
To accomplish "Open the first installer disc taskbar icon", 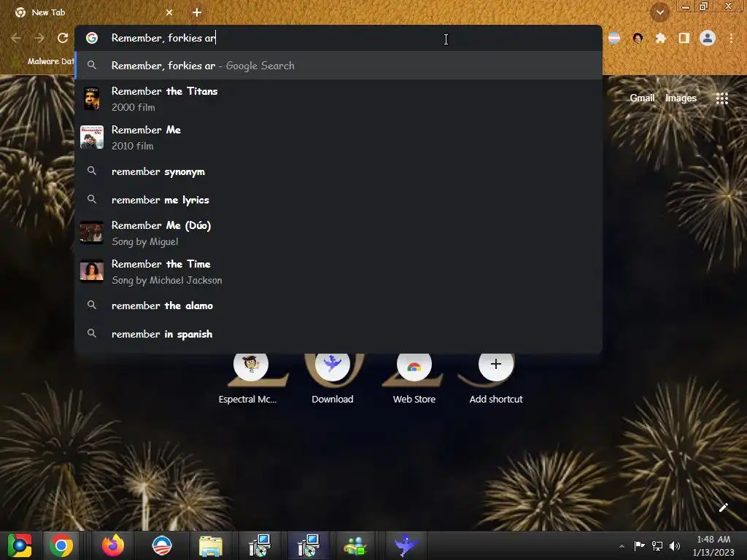I will 260,545.
